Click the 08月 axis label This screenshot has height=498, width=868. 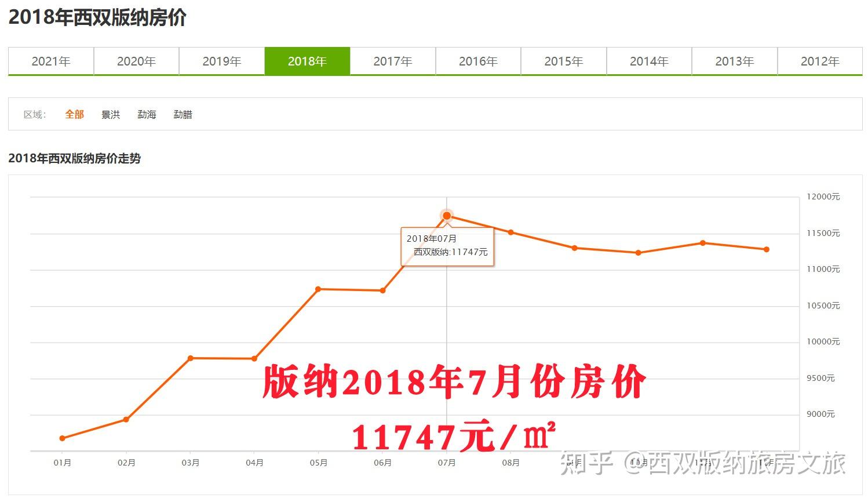point(510,463)
